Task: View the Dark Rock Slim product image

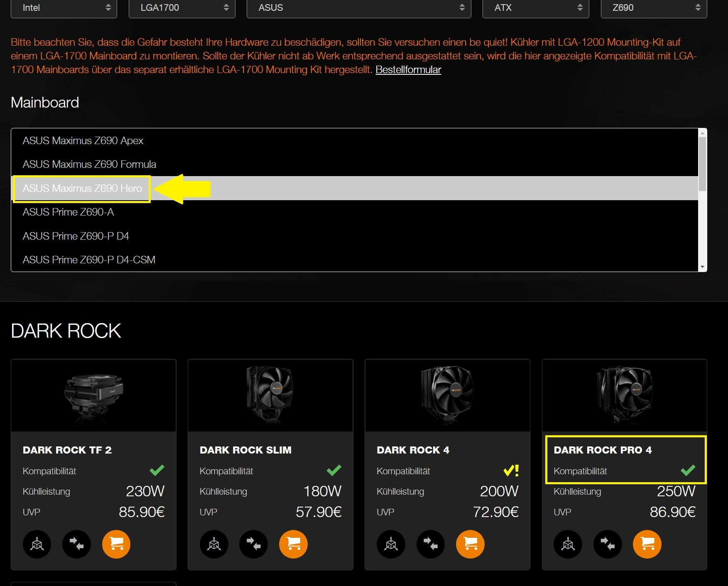Action: [x=270, y=395]
